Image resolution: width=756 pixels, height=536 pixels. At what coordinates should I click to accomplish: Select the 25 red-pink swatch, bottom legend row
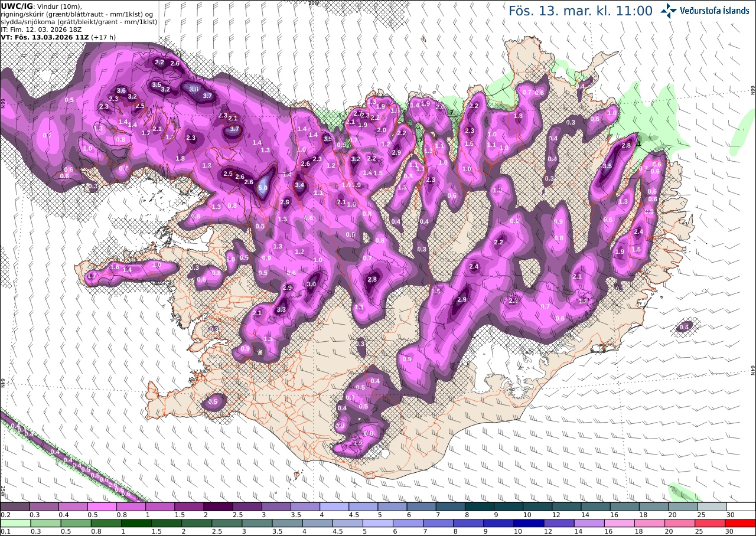click(x=711, y=523)
